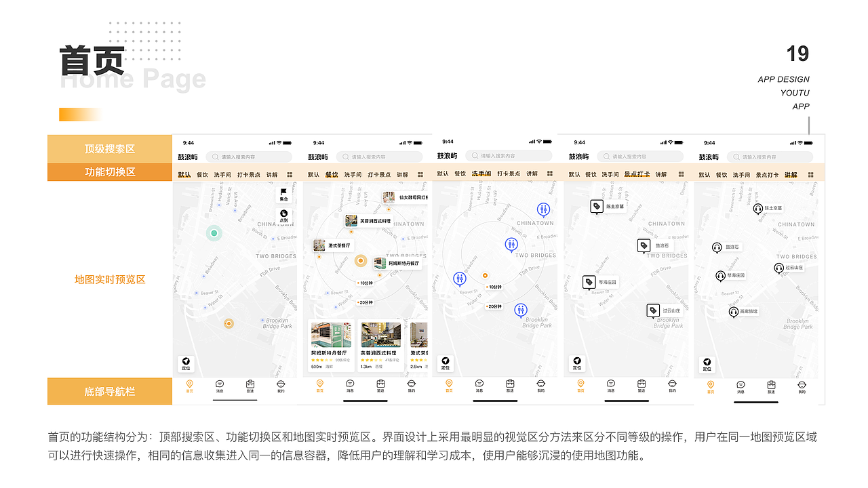
Task: Open the grid menu icon on default screen
Action: coord(290,174)
